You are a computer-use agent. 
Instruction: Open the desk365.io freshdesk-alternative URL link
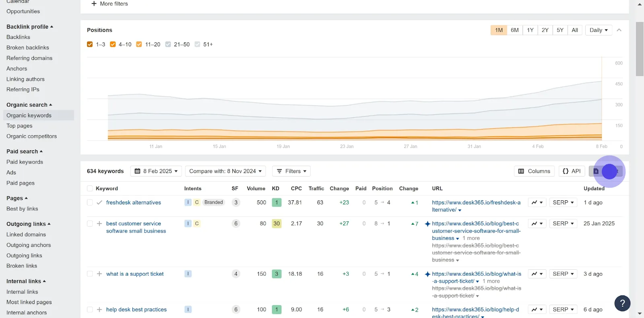pyautogui.click(x=476, y=206)
